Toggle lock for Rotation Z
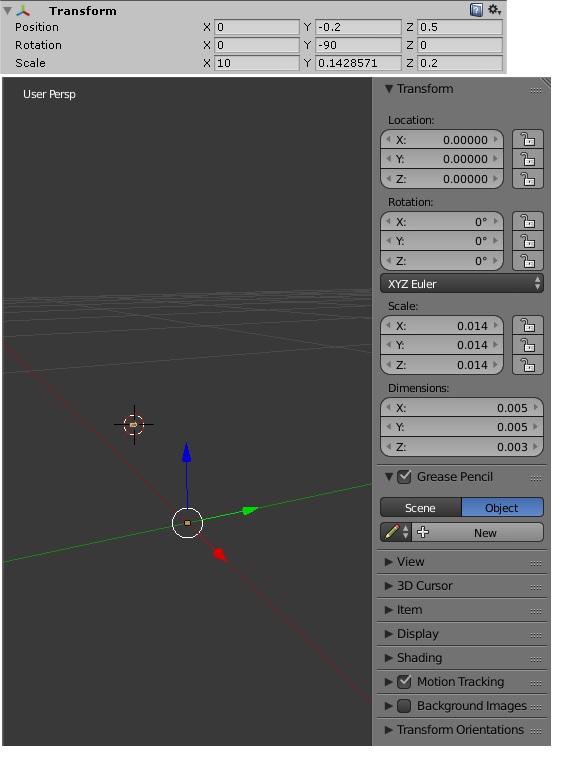 527,261
